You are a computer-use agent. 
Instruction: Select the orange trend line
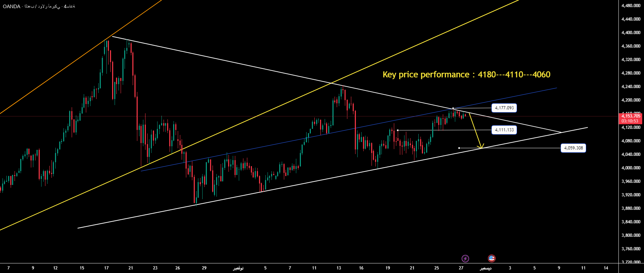71,64
